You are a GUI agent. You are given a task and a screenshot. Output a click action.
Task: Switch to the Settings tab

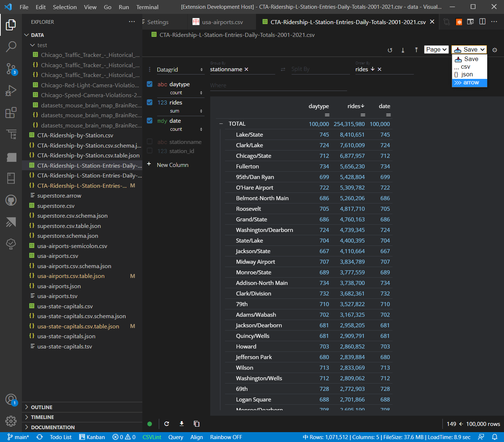click(x=158, y=22)
